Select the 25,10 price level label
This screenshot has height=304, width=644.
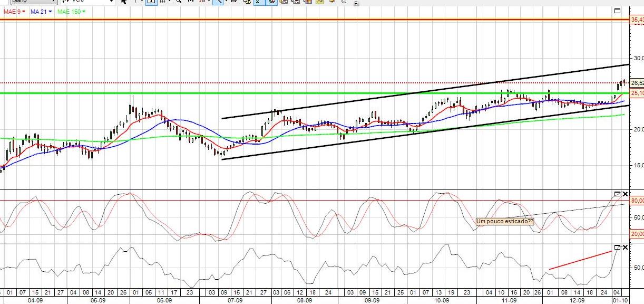[637, 93]
